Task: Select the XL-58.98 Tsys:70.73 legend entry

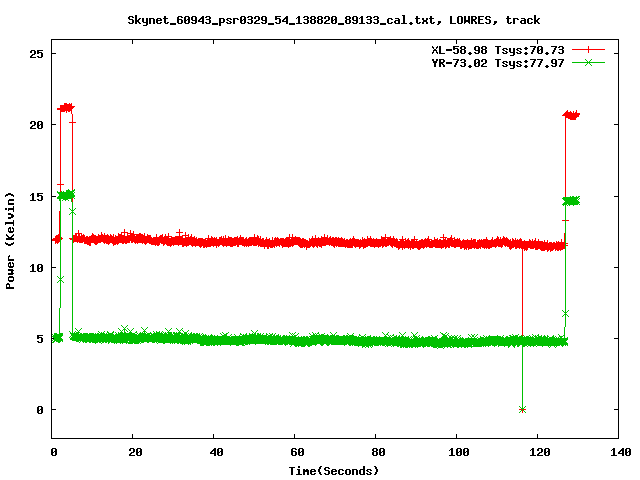Action: coord(498,50)
